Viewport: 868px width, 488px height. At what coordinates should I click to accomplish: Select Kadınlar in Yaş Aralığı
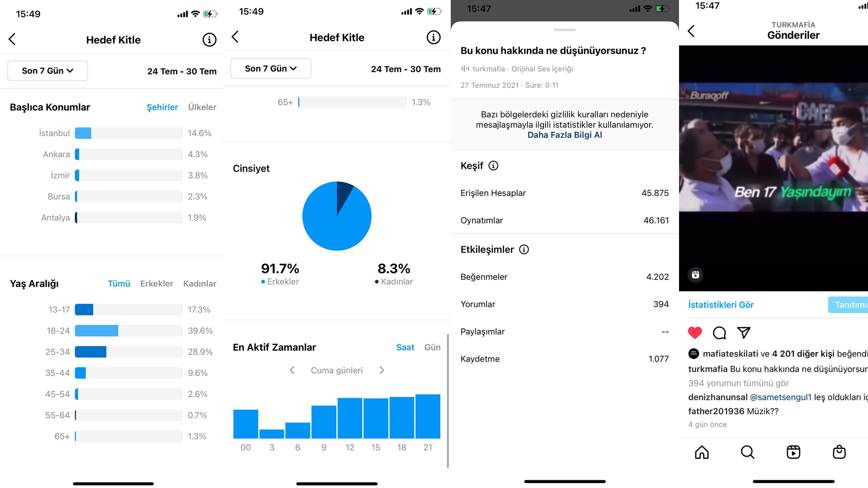pyautogui.click(x=200, y=284)
